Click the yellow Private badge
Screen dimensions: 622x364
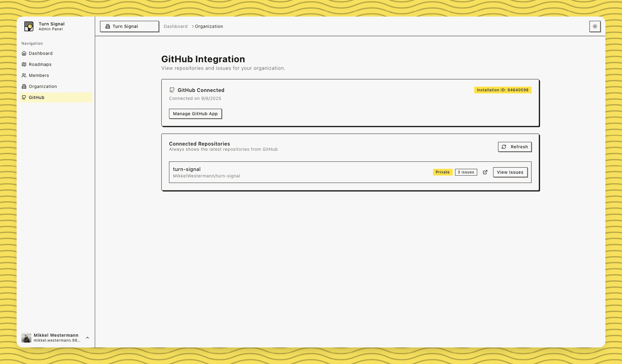pyautogui.click(x=442, y=172)
